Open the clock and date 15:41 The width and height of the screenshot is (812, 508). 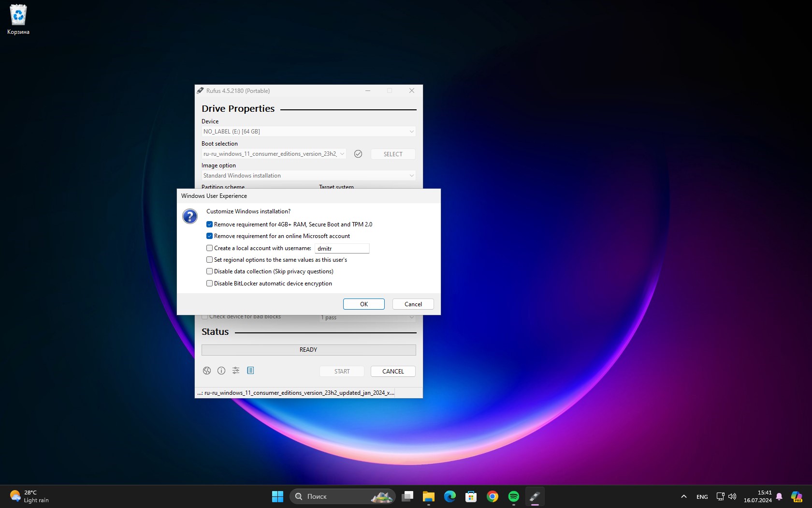[x=758, y=496]
